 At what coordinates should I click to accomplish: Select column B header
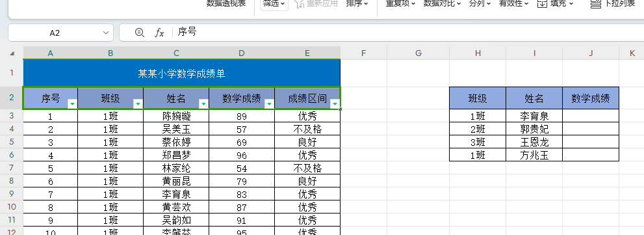pos(110,53)
